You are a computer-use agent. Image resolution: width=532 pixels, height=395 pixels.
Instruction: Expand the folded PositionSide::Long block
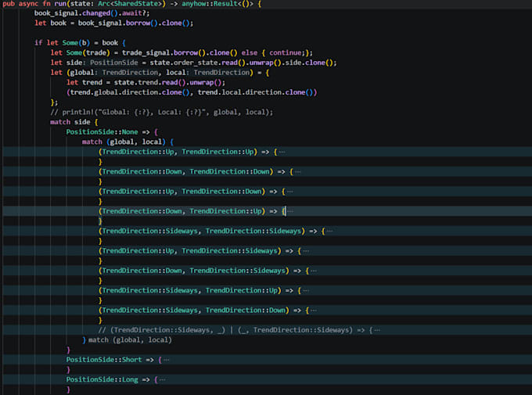click(162, 379)
